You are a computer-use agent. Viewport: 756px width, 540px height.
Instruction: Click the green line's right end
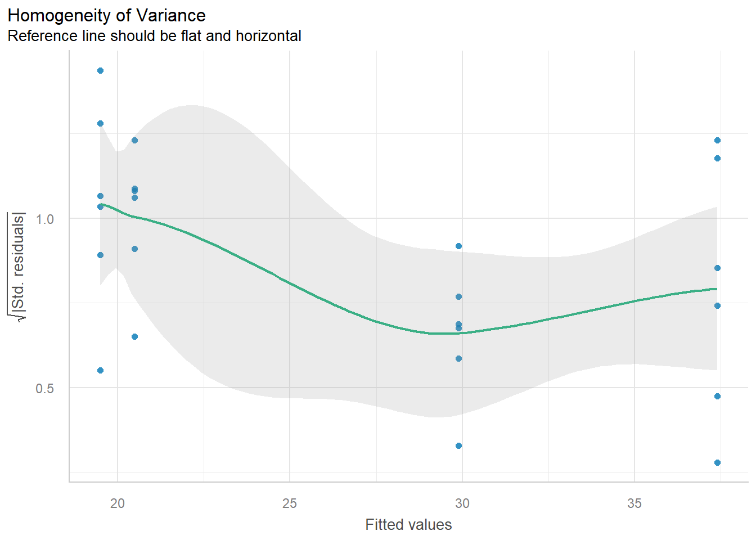tap(717, 289)
